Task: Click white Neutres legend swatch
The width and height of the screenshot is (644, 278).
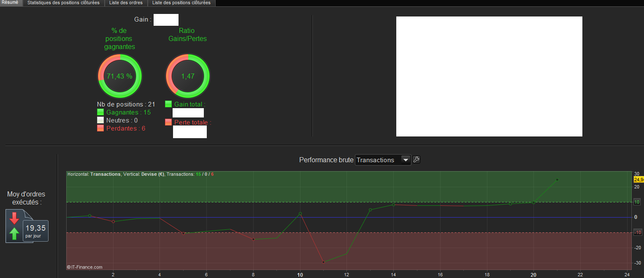Action: 100,120
